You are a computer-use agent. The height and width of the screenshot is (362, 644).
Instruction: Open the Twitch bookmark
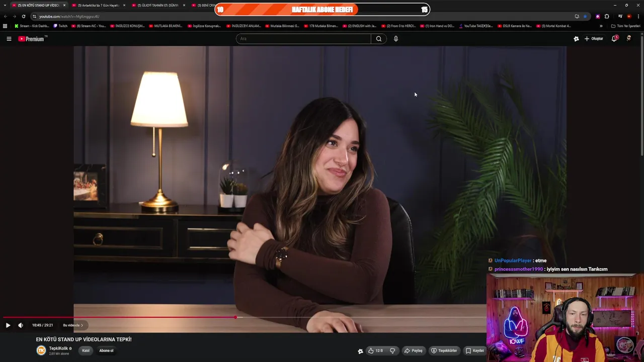(x=60, y=26)
